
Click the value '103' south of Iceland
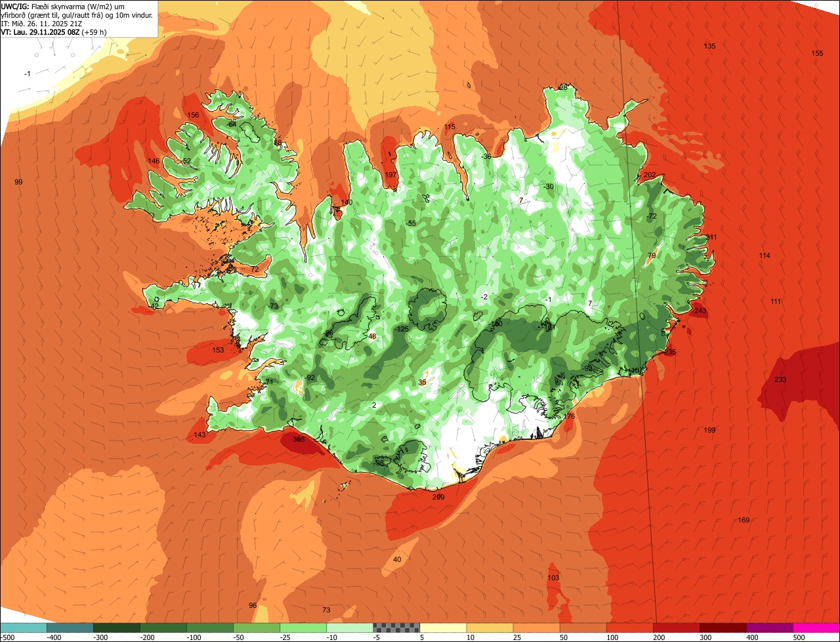(x=553, y=578)
